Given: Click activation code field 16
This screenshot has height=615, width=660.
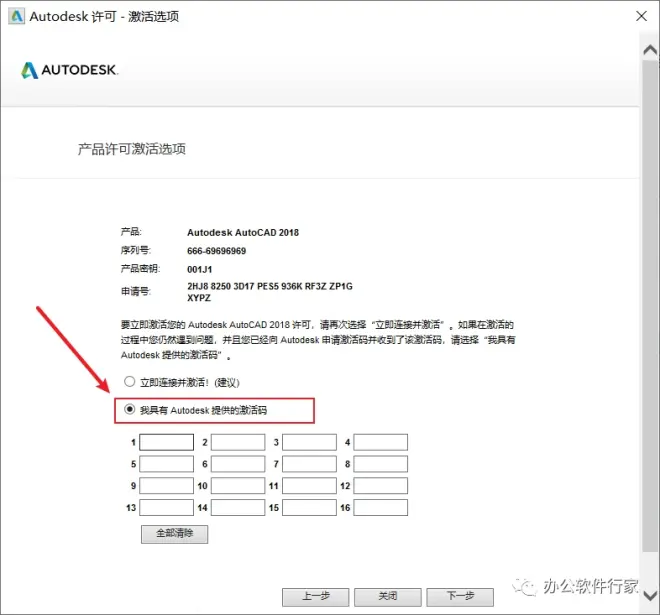Looking at the screenshot, I should [381, 508].
